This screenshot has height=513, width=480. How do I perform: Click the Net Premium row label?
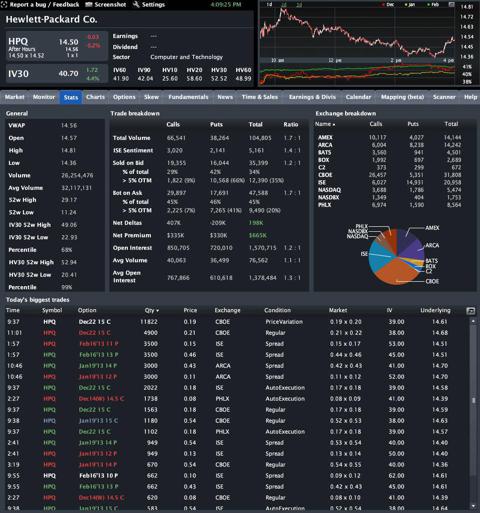pyautogui.click(x=132, y=236)
